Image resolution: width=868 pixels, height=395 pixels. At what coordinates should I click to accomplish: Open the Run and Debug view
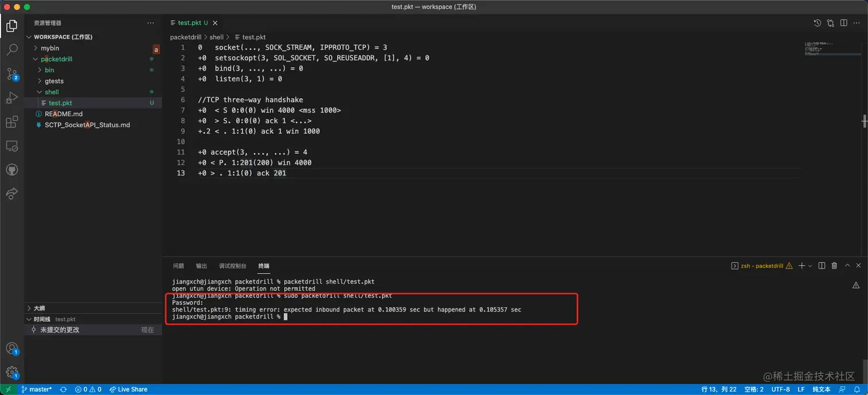[x=11, y=98]
